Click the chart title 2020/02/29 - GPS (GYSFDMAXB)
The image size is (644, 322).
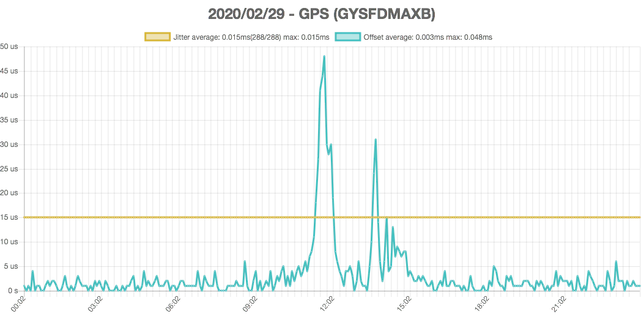point(322,14)
